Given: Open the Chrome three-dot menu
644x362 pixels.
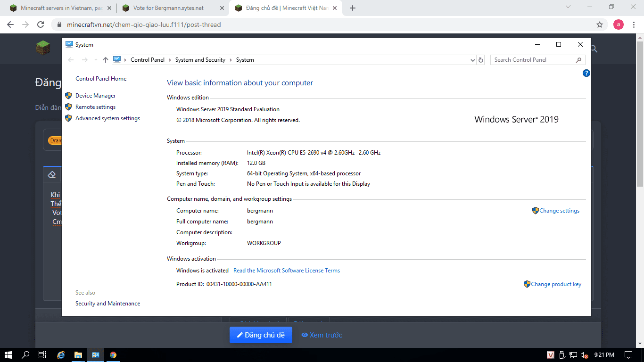Looking at the screenshot, I should 635,25.
